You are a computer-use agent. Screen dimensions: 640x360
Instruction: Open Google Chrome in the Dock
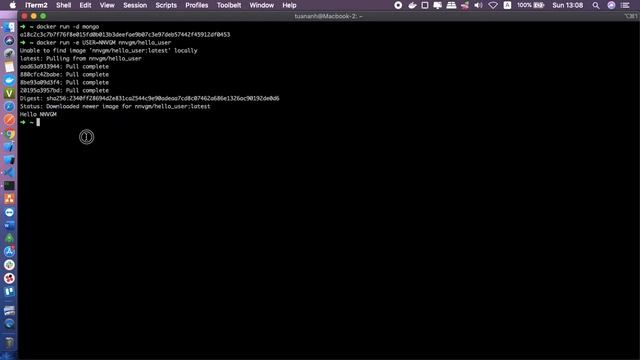[9, 133]
